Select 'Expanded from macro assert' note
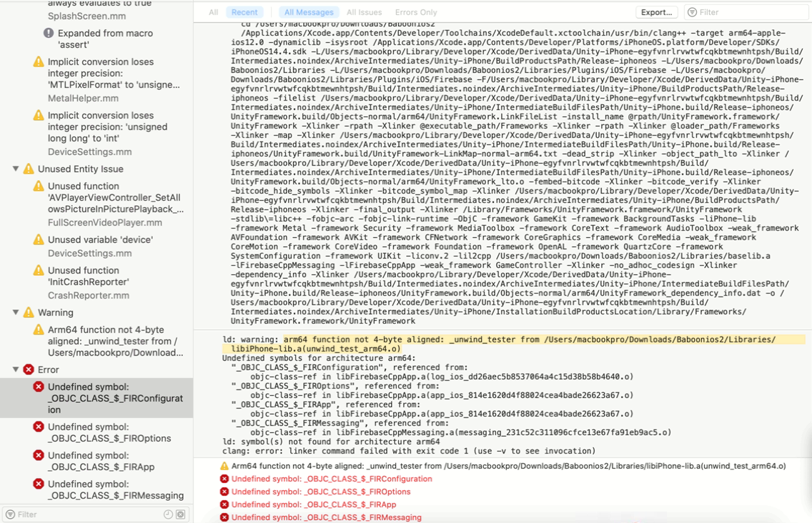The height and width of the screenshot is (523, 812). tap(105, 39)
